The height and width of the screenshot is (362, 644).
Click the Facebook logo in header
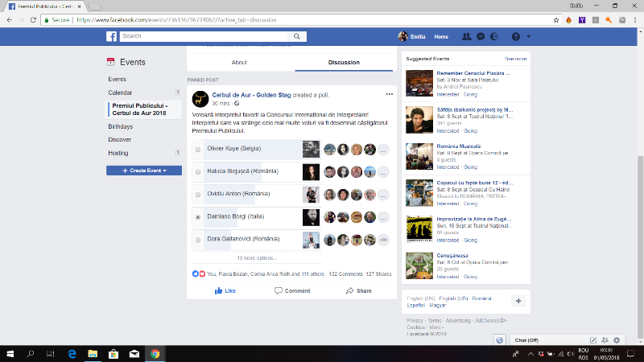(x=113, y=37)
